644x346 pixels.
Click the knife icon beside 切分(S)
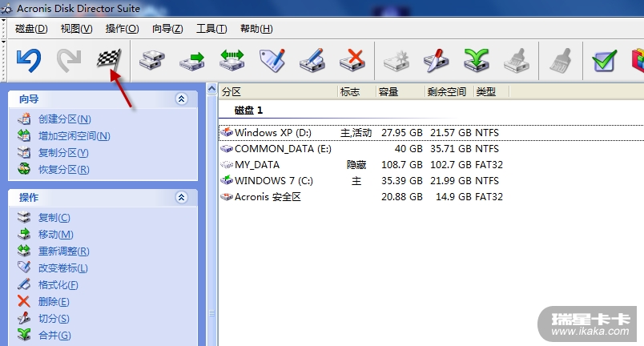(x=24, y=318)
